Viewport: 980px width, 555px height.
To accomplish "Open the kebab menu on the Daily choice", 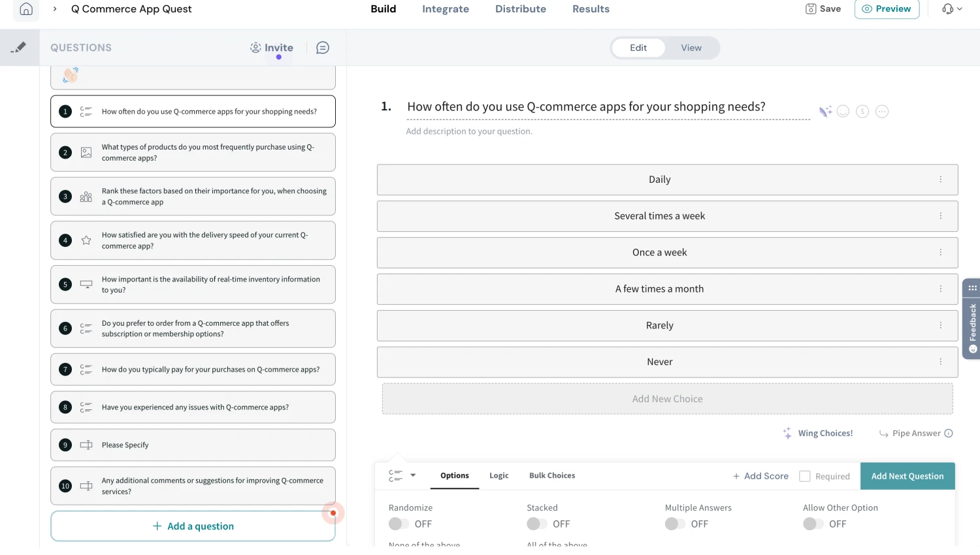I will [941, 179].
